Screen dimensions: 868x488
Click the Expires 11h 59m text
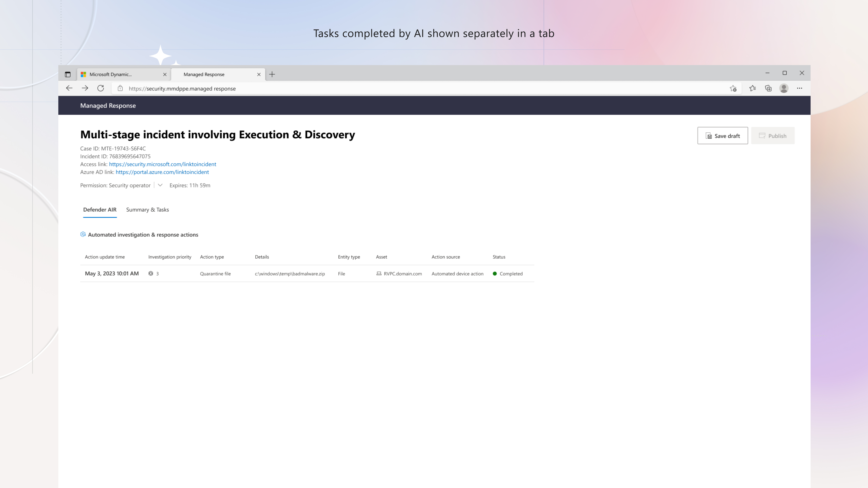tap(190, 185)
